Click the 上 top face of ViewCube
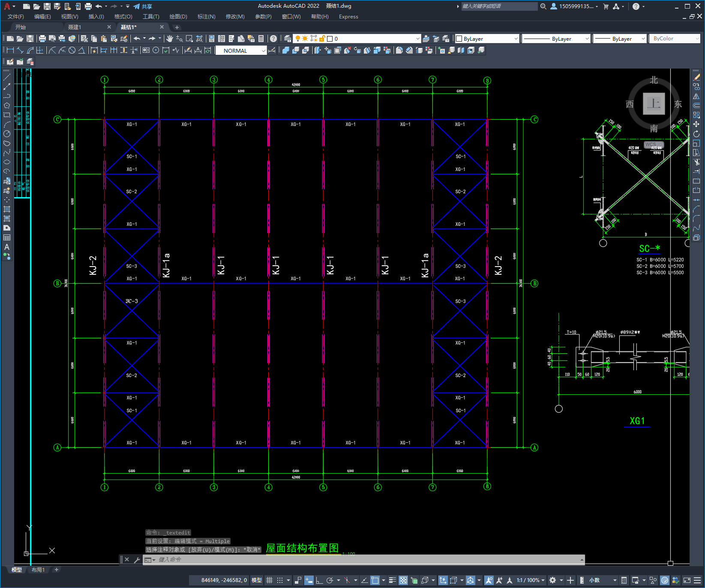 pyautogui.click(x=654, y=104)
